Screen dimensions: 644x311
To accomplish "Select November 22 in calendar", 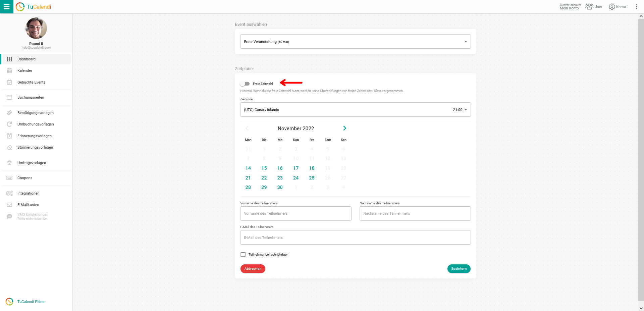I will (x=264, y=178).
